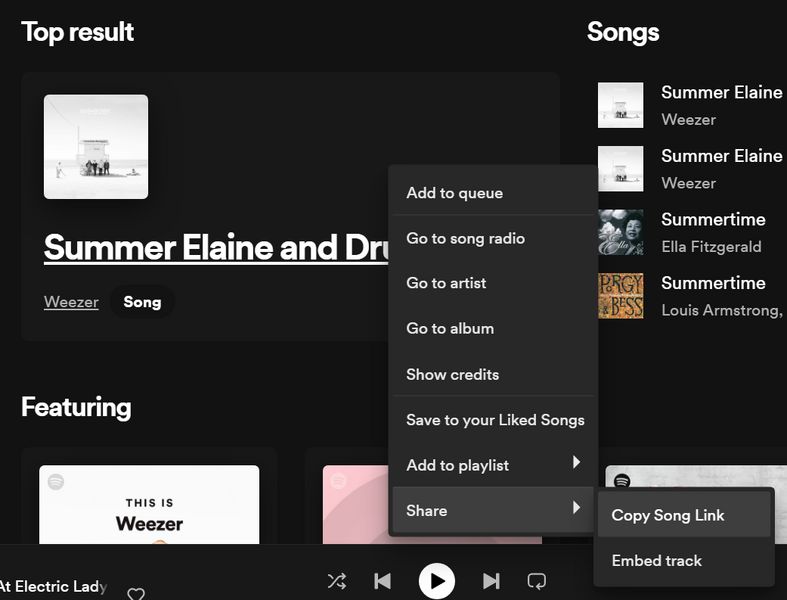Skip to the next track

(491, 581)
